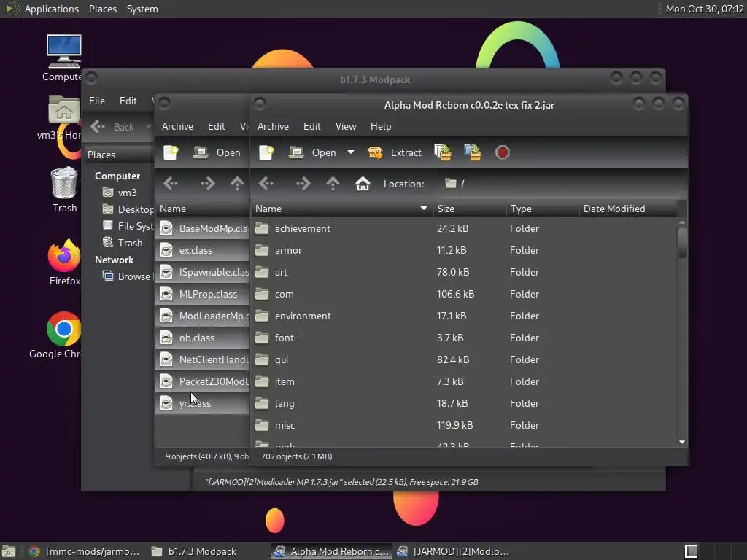The image size is (747, 560).
Task: Select ISpawnable.class file
Action: click(203, 272)
